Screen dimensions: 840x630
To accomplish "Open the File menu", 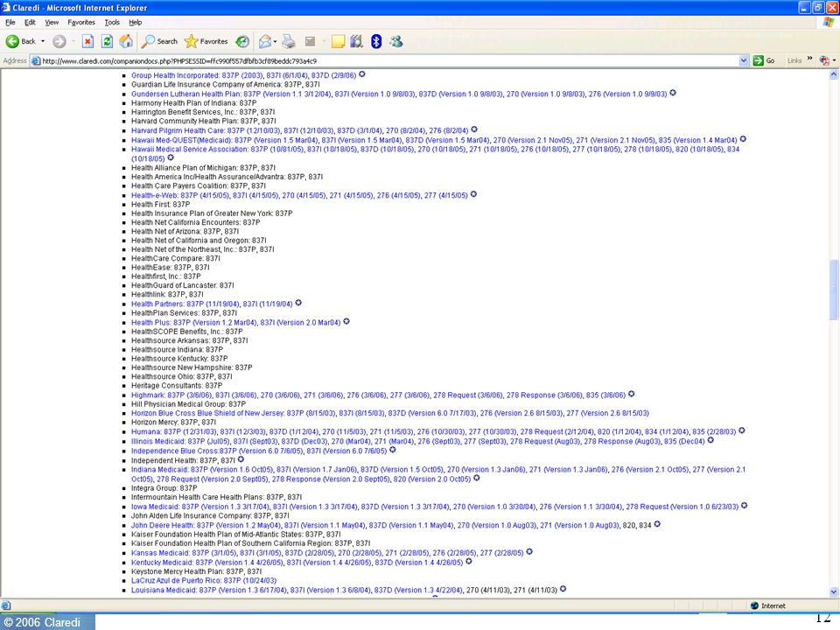I will pyautogui.click(x=10, y=23).
